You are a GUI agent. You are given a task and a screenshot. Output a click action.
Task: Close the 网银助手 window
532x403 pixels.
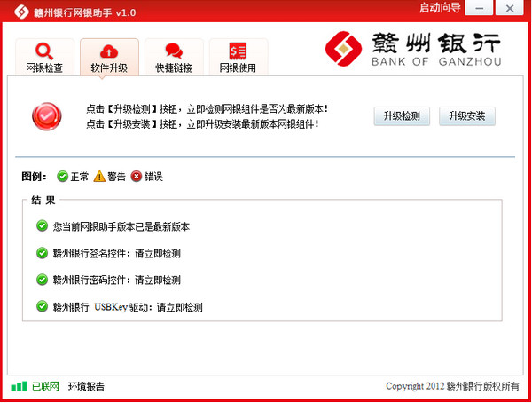pos(509,7)
